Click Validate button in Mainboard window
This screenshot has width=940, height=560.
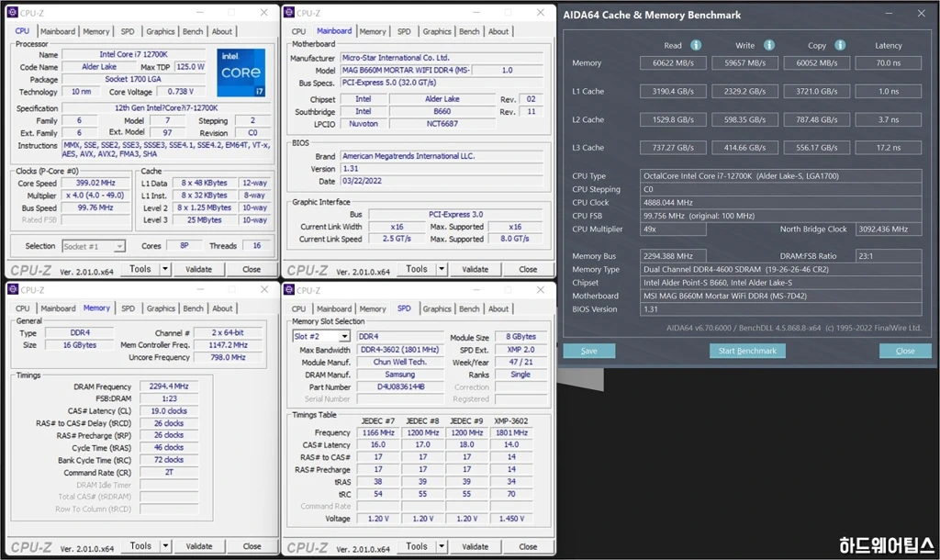475,269
